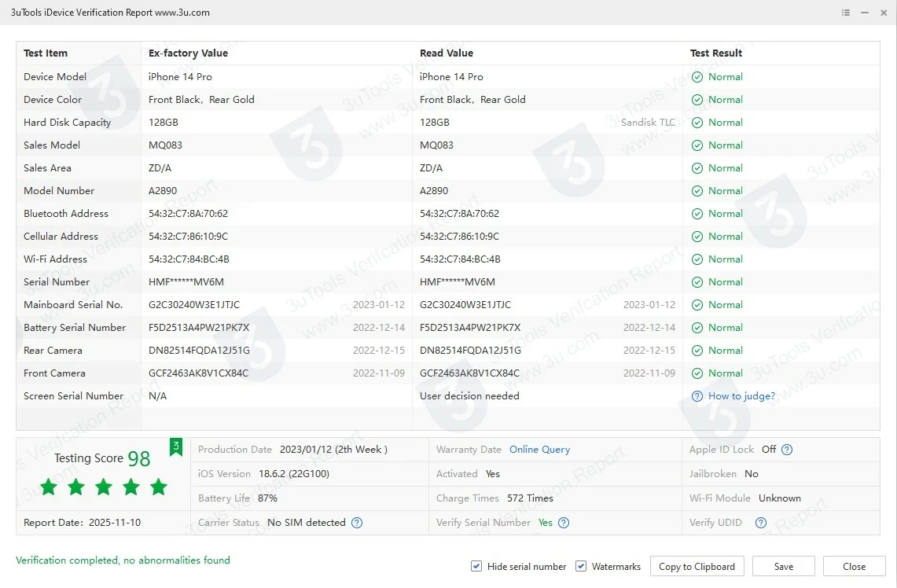Viewport: 897px width, 588px height.
Task: Open the Online Query warranty link
Action: point(539,450)
